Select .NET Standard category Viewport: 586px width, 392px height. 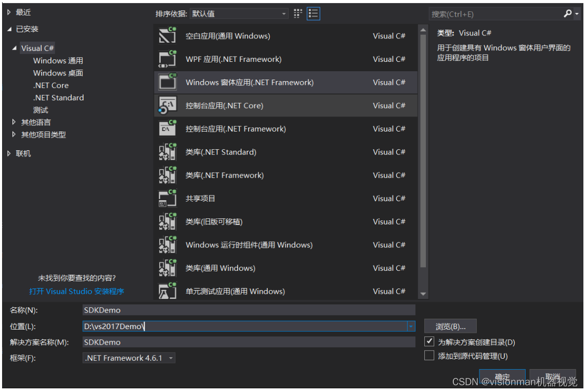click(58, 98)
